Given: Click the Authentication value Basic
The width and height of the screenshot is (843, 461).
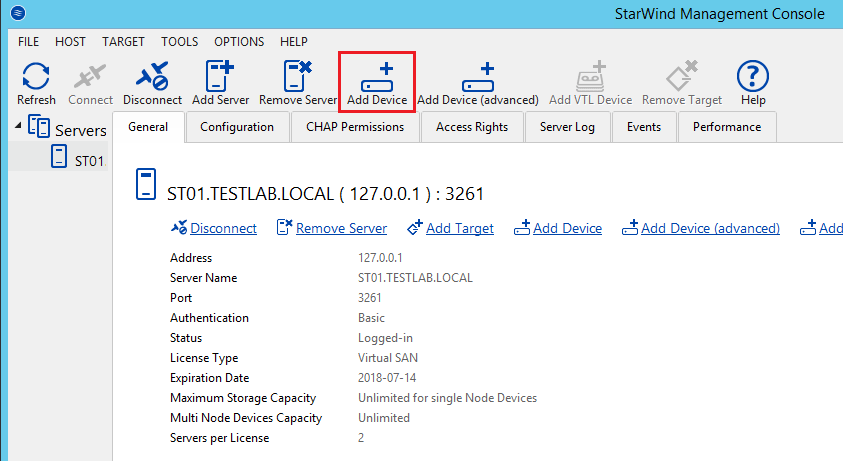Looking at the screenshot, I should tap(372, 317).
